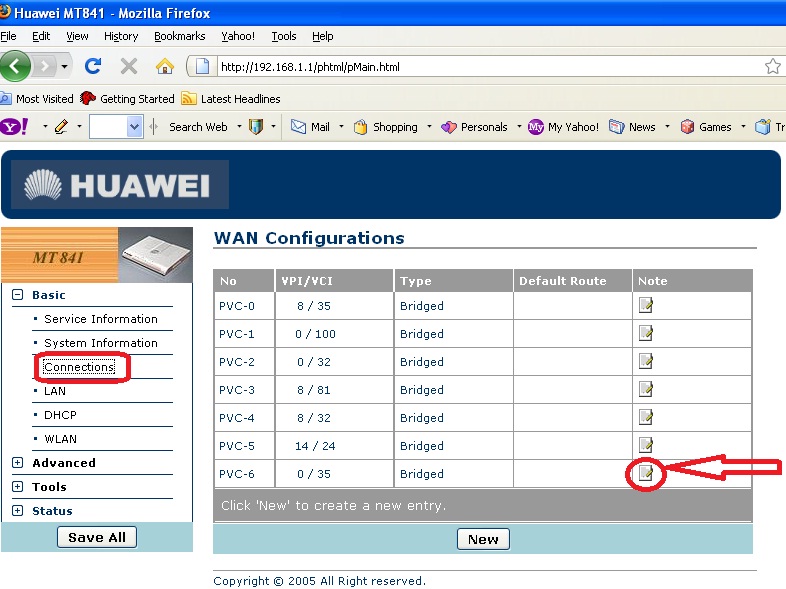Screen dimensions: 786x589
Task: Click the page identity icon in address bar
Action: point(202,66)
